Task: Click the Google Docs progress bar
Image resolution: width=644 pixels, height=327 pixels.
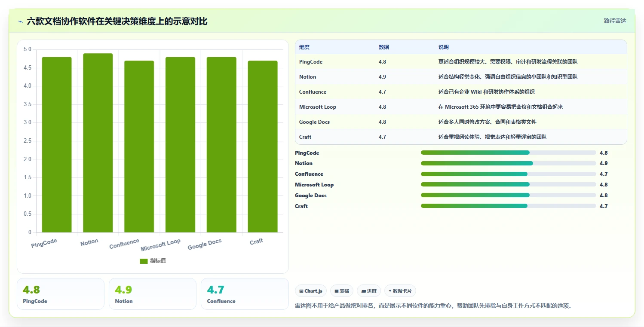Action: coord(509,195)
